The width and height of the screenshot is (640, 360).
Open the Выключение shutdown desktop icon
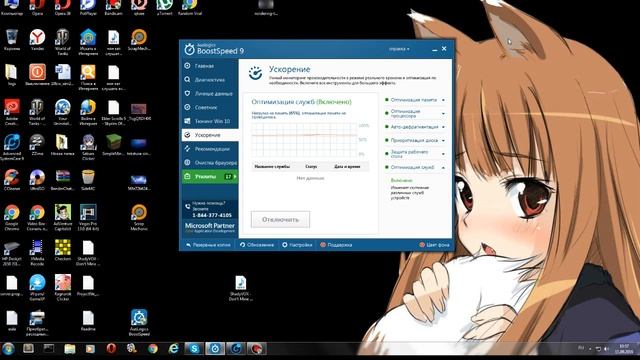pos(37,75)
